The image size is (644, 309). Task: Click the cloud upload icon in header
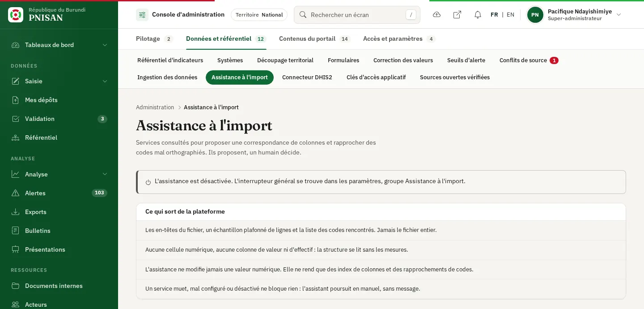[437, 15]
